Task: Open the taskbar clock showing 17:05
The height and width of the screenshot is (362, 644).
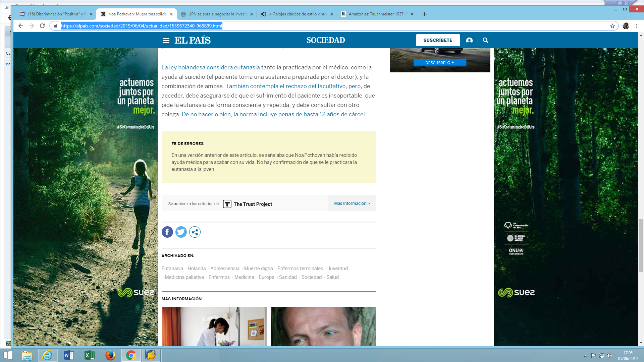Action: click(x=628, y=356)
